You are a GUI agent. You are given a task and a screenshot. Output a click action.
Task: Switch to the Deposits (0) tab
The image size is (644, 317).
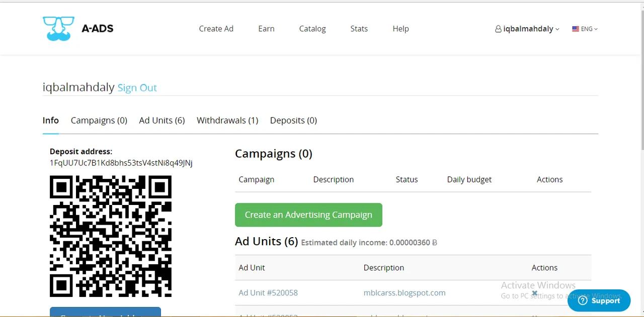pos(293,121)
